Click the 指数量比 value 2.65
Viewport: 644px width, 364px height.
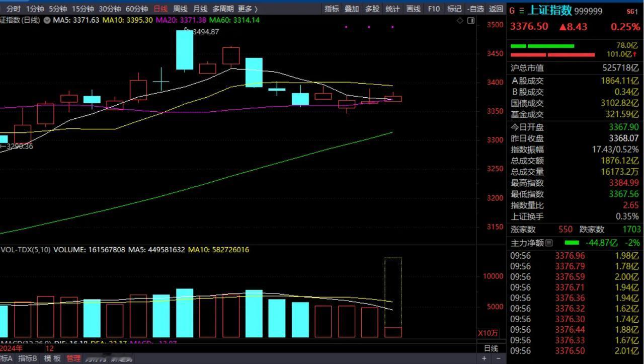(x=630, y=205)
